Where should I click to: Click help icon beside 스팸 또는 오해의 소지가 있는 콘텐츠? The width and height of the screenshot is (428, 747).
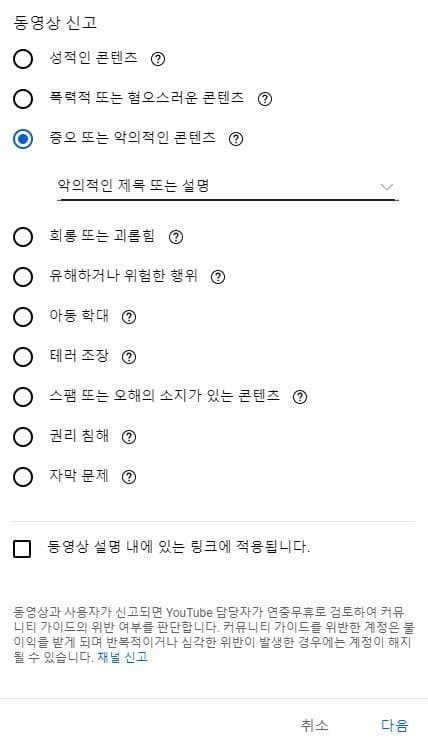[300, 397]
